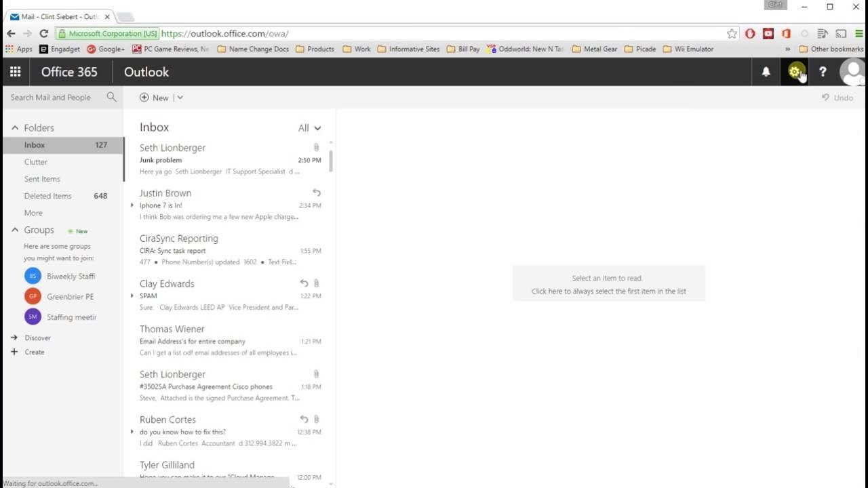Viewport: 868px width, 488px height.
Task: Open the New item dropdown arrow
Action: pos(180,98)
